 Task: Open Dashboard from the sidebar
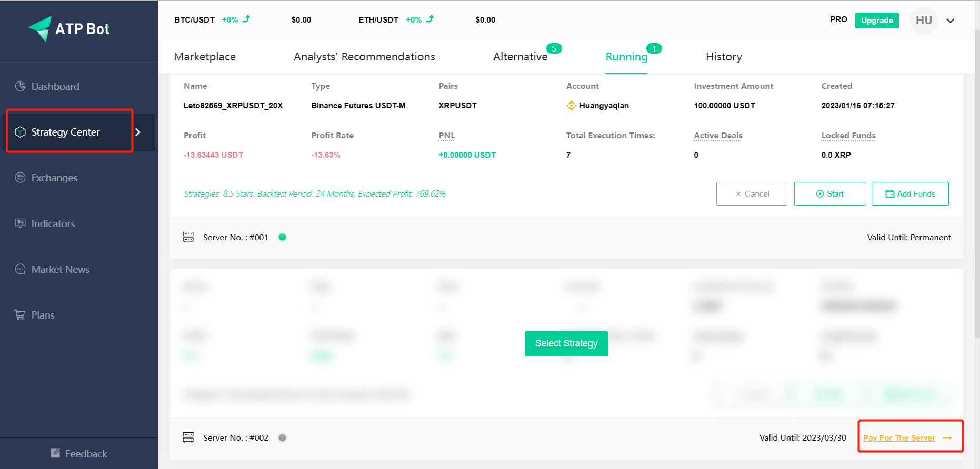[55, 86]
